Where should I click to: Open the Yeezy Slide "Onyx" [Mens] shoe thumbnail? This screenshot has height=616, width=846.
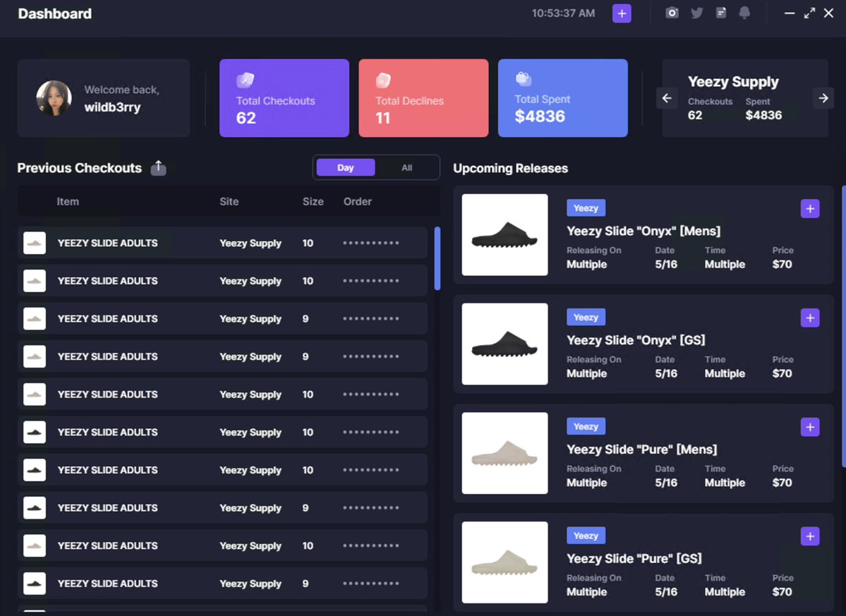tap(505, 235)
